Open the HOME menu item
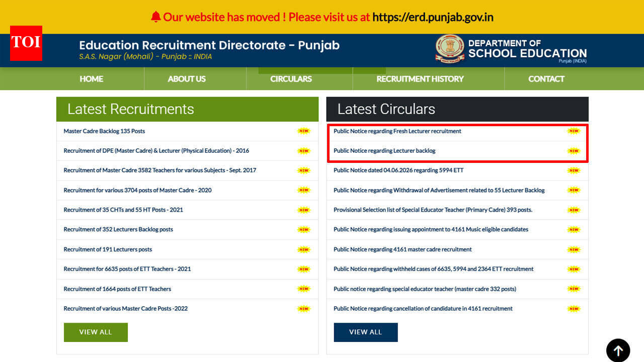The height and width of the screenshot is (362, 644). [x=91, y=79]
